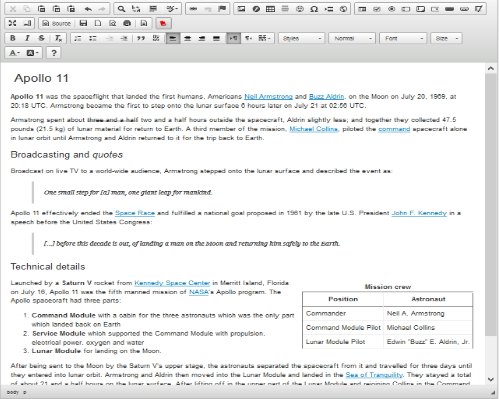Click the Unlink icon

(208, 9)
